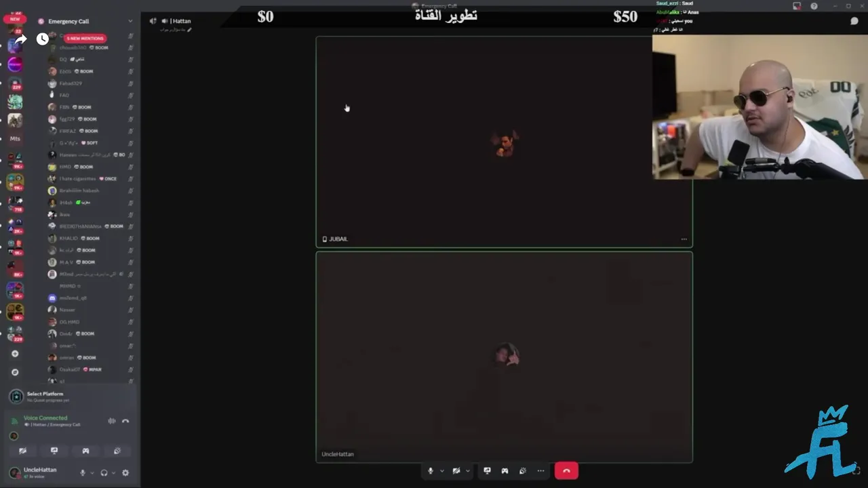Open noise suppression in Voice Connected panel
Viewport: 868px width, 488px height.
click(112, 421)
